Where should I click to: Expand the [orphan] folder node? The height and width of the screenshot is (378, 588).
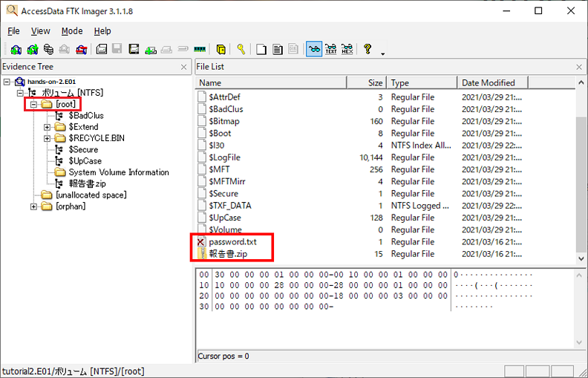33,206
